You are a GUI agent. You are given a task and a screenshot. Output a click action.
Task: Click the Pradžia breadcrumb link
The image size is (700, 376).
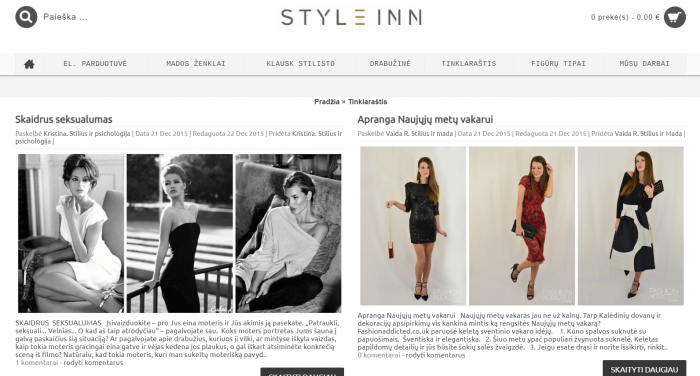click(327, 102)
